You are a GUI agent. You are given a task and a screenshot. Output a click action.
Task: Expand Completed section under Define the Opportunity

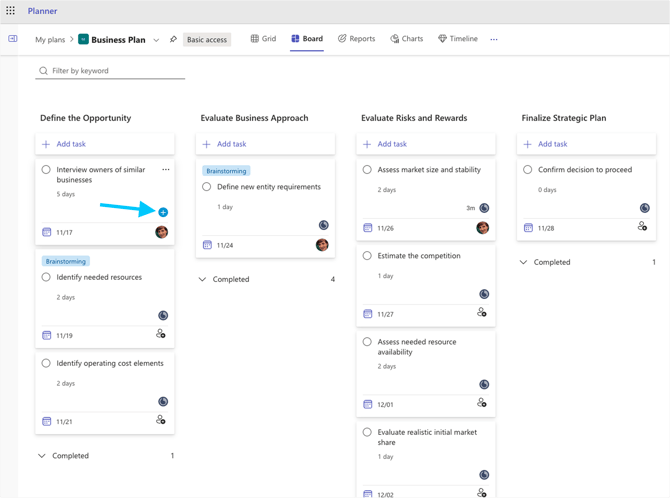42,456
